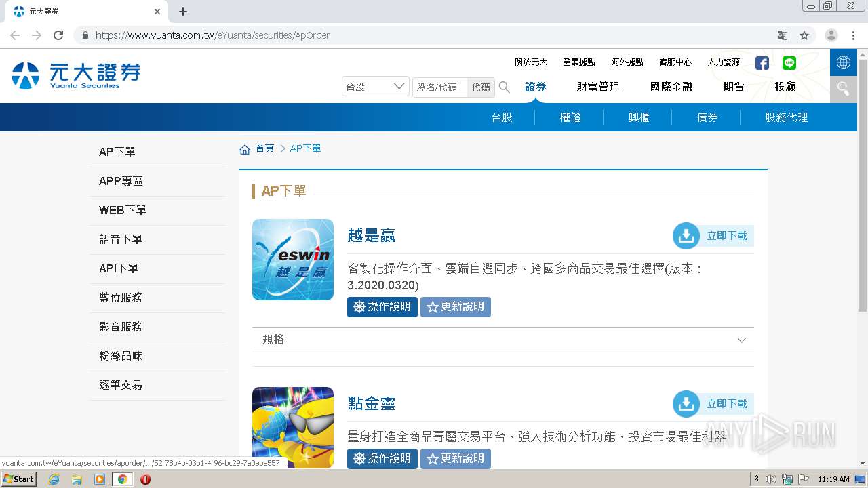Screen dimensions: 868x488
Task: Open the 期貨 main menu
Action: click(734, 87)
